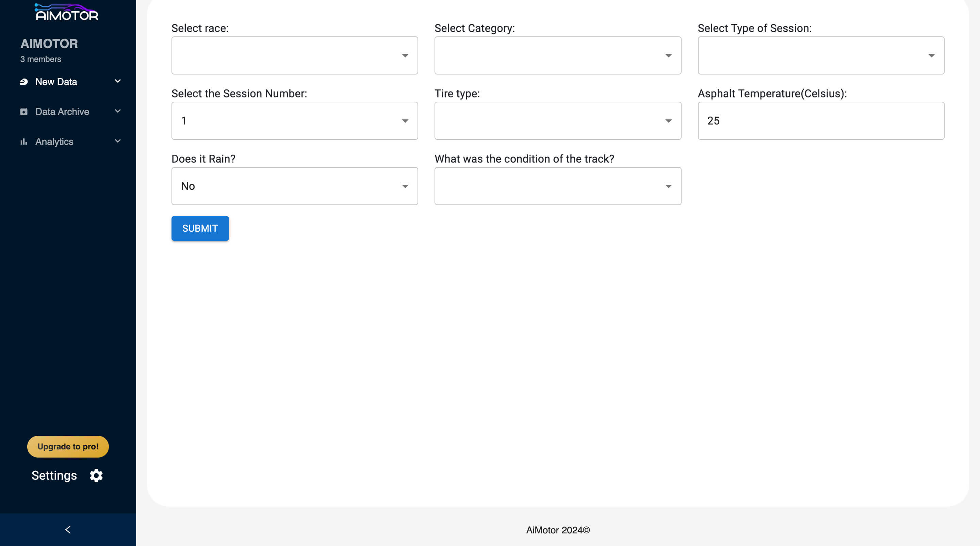Open Settings via the gear icon
This screenshot has height=546, width=980.
96,475
